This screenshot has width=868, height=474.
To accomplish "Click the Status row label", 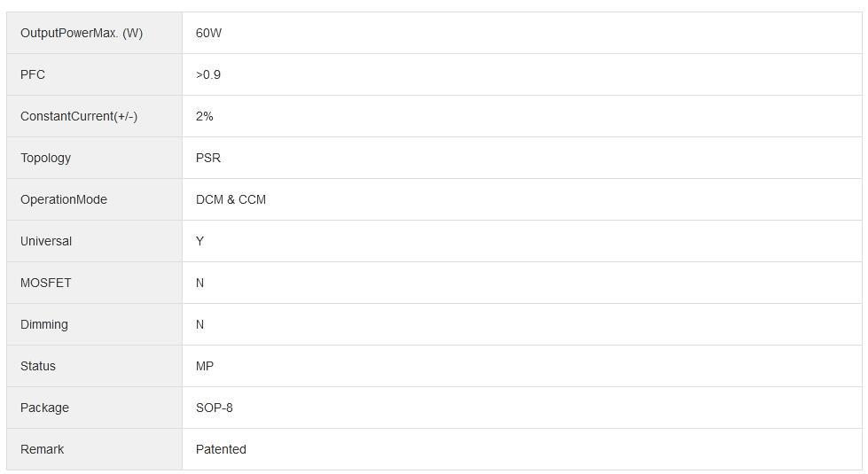I will coord(38,366).
